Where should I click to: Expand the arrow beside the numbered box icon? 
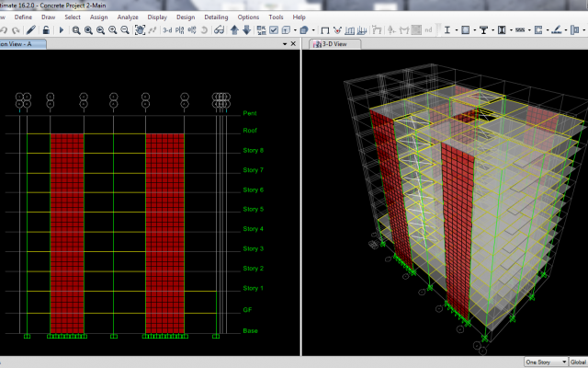(295, 30)
